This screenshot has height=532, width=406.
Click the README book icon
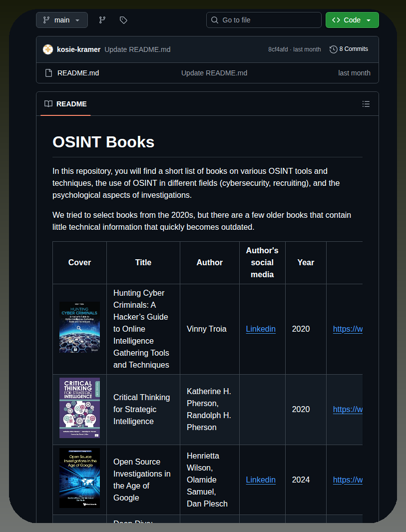48,104
